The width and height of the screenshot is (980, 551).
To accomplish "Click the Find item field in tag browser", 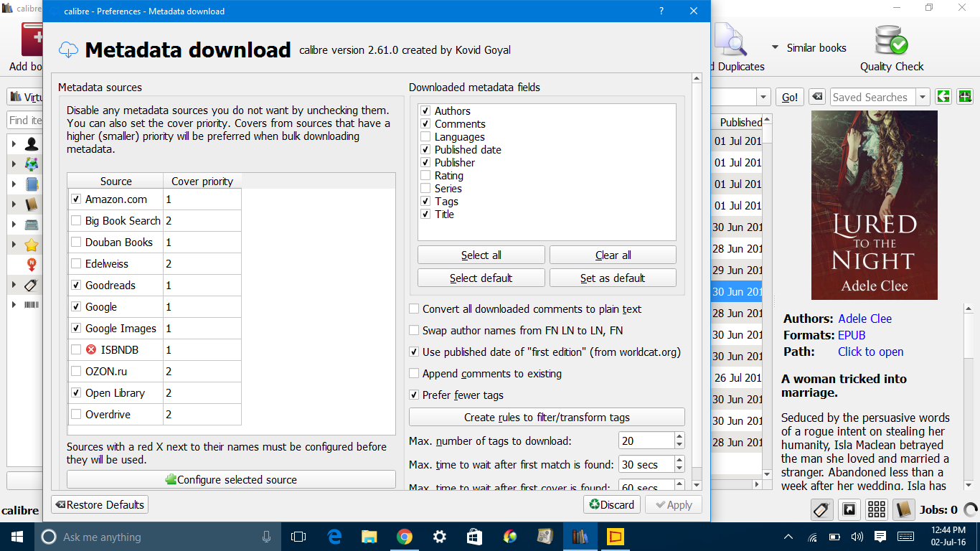I will pyautogui.click(x=25, y=120).
